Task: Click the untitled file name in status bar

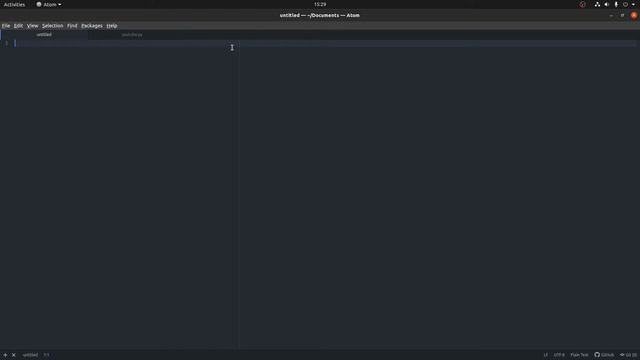Action: click(30, 355)
